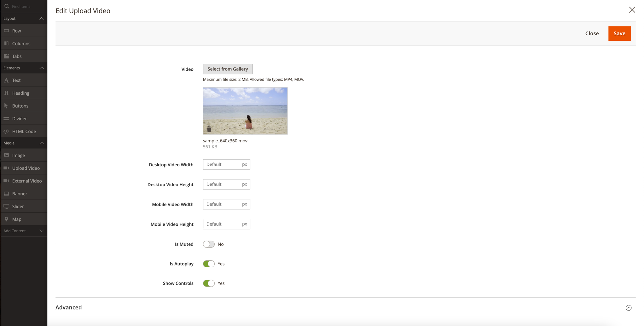Select the Slider media icon
The height and width of the screenshot is (326, 644).
[x=6, y=206]
